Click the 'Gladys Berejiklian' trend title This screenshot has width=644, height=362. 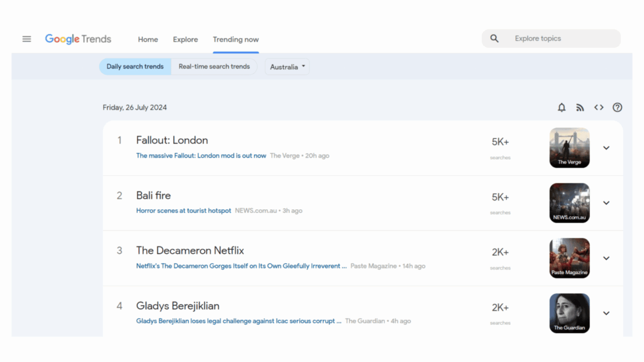(x=178, y=306)
